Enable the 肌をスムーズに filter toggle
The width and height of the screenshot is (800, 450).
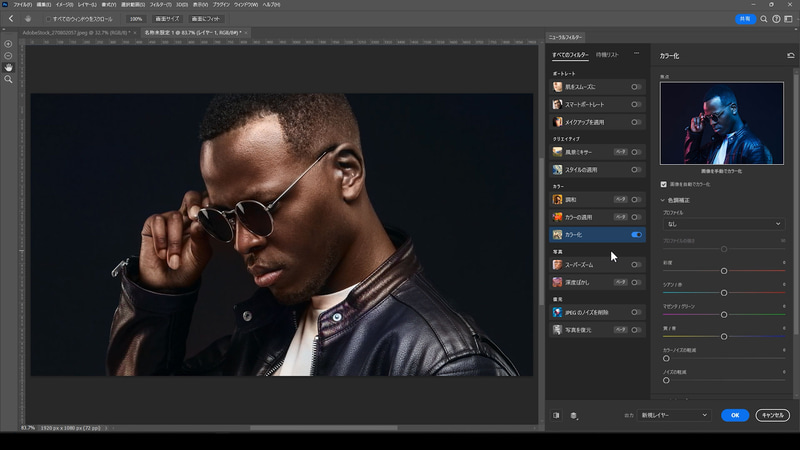click(x=636, y=87)
